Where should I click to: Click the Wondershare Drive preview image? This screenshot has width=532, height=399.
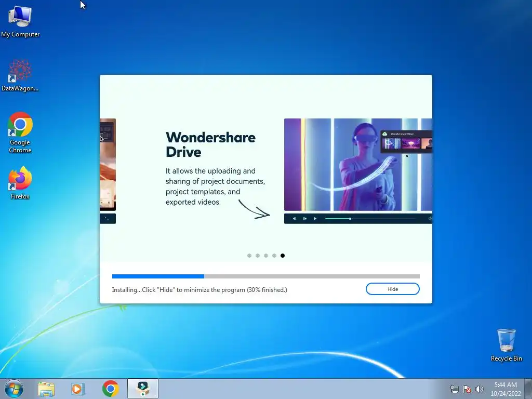point(358,165)
